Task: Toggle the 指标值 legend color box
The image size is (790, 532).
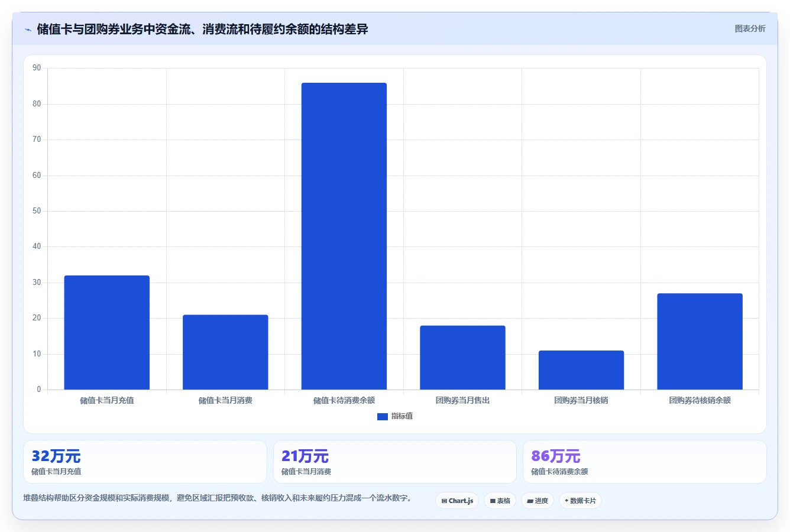Action: coord(383,417)
